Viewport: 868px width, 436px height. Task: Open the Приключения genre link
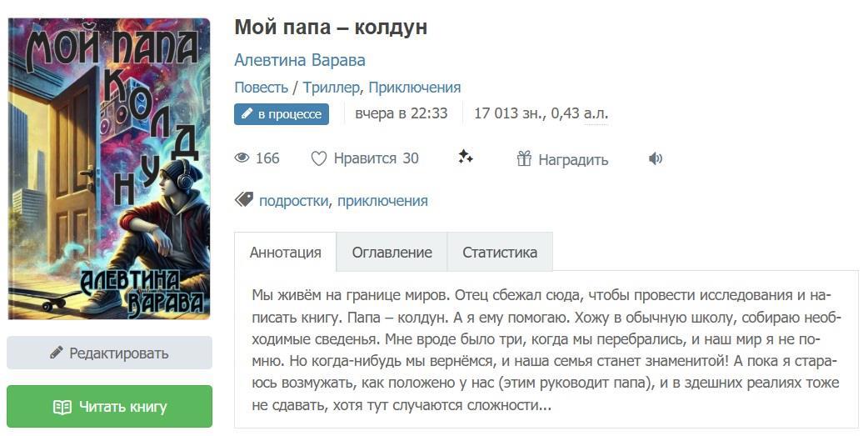point(415,88)
